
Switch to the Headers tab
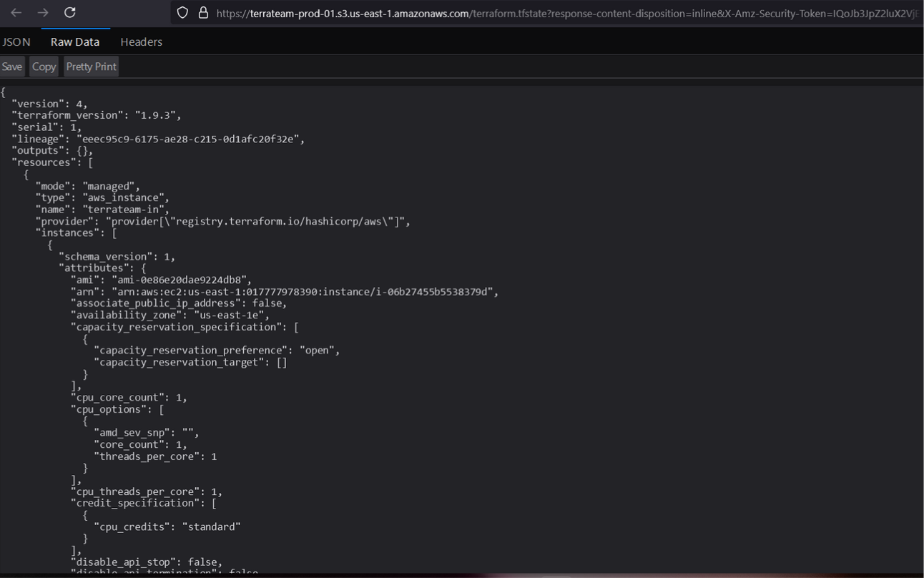pyautogui.click(x=141, y=41)
